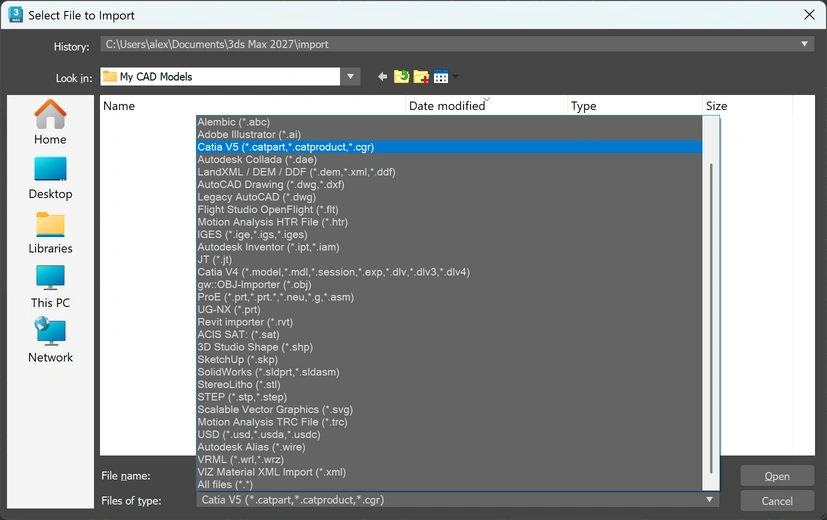Click the History path field
This screenshot has height=520, width=827.
[x=457, y=44]
